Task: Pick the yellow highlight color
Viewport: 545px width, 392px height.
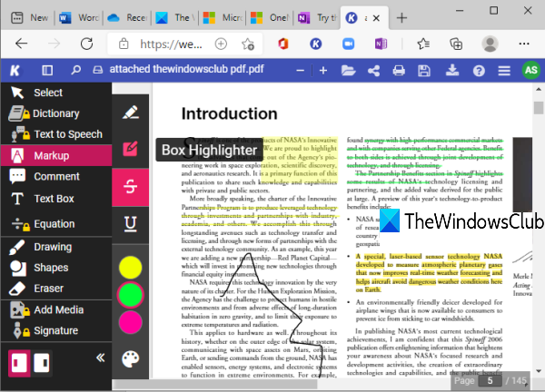Action: [131, 266]
